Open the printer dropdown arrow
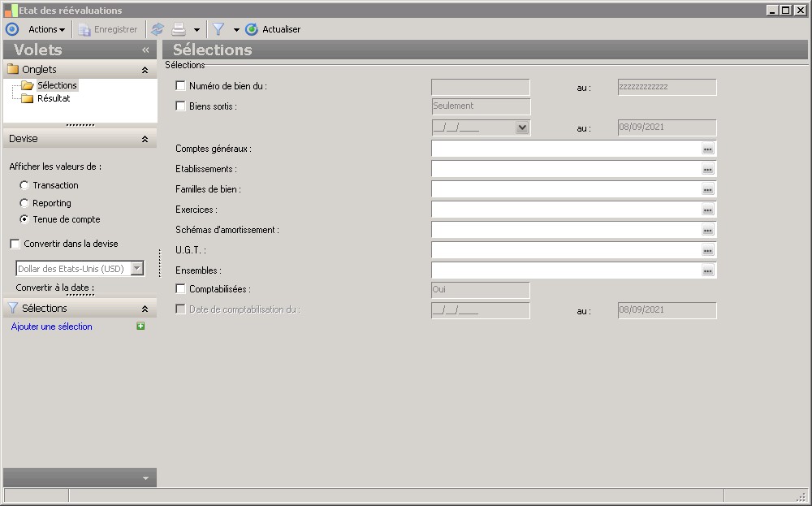Screen dimensions: 812x506 [x=197, y=30]
